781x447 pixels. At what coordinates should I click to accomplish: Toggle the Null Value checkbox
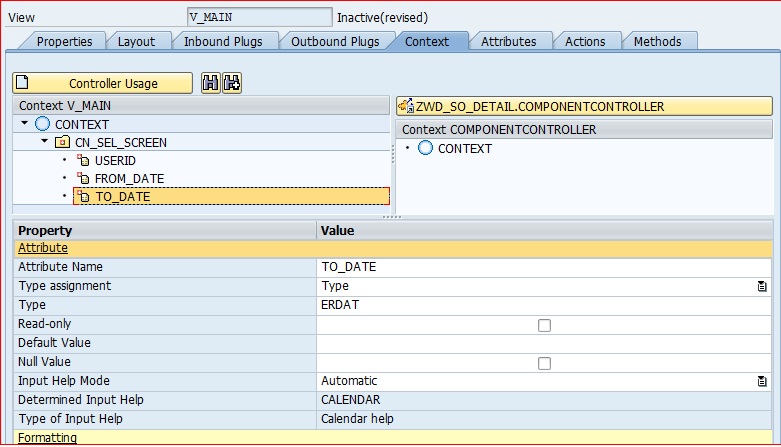coord(544,363)
